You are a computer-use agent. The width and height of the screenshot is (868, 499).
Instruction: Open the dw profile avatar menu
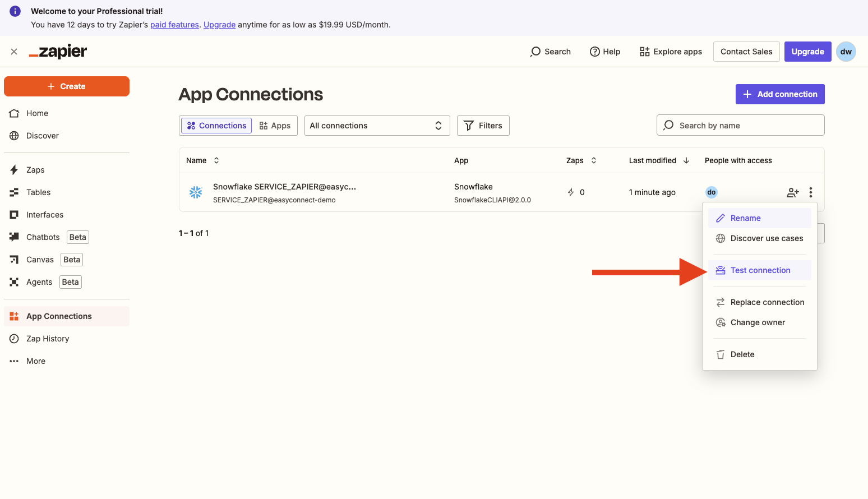coord(846,52)
